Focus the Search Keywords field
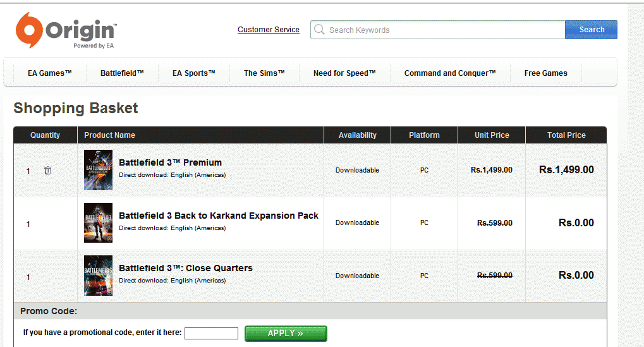Viewport: 644px width, 347px height. [x=442, y=30]
